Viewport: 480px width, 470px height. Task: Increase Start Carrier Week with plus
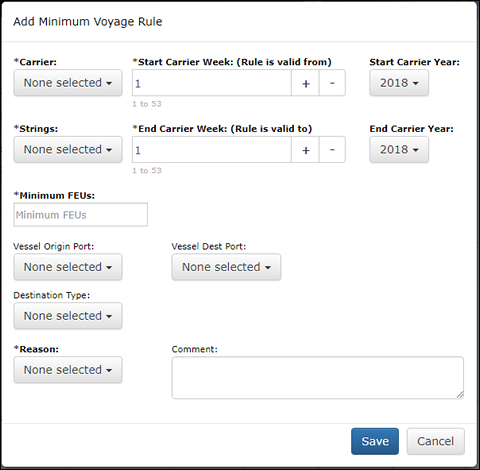[305, 83]
